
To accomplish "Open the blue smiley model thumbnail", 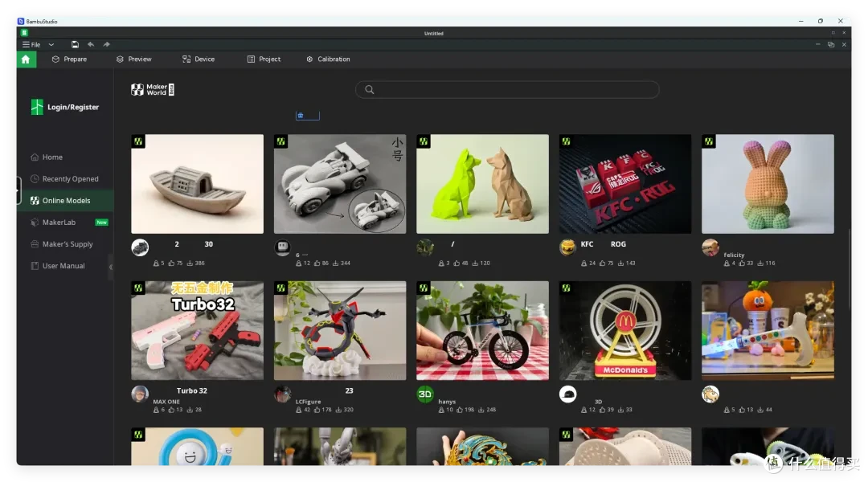I will tap(197, 446).
